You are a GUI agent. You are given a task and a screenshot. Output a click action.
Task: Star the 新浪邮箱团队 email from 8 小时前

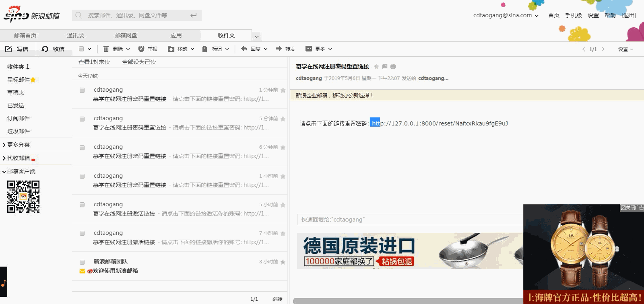click(283, 262)
